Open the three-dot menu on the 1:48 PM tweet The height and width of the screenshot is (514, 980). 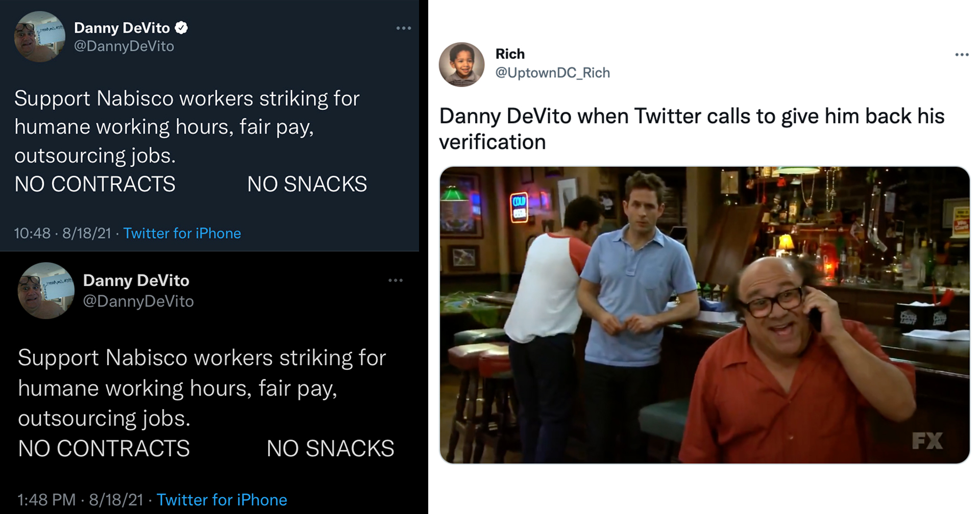(395, 280)
